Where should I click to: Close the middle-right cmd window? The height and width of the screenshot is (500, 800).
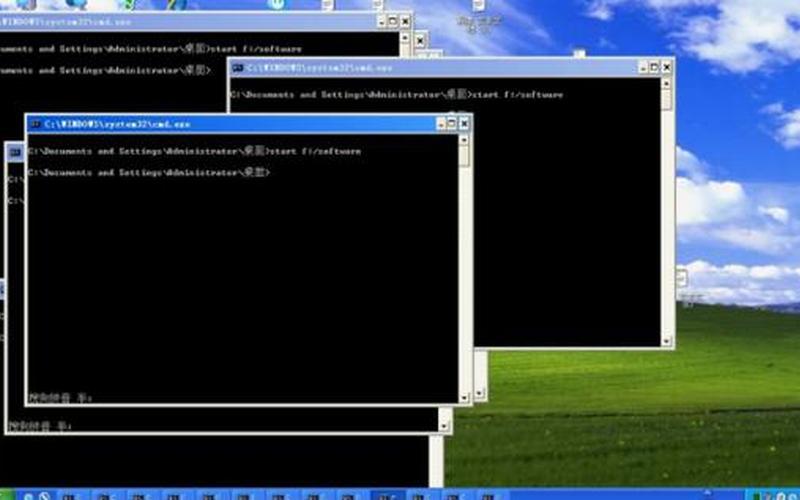666,67
